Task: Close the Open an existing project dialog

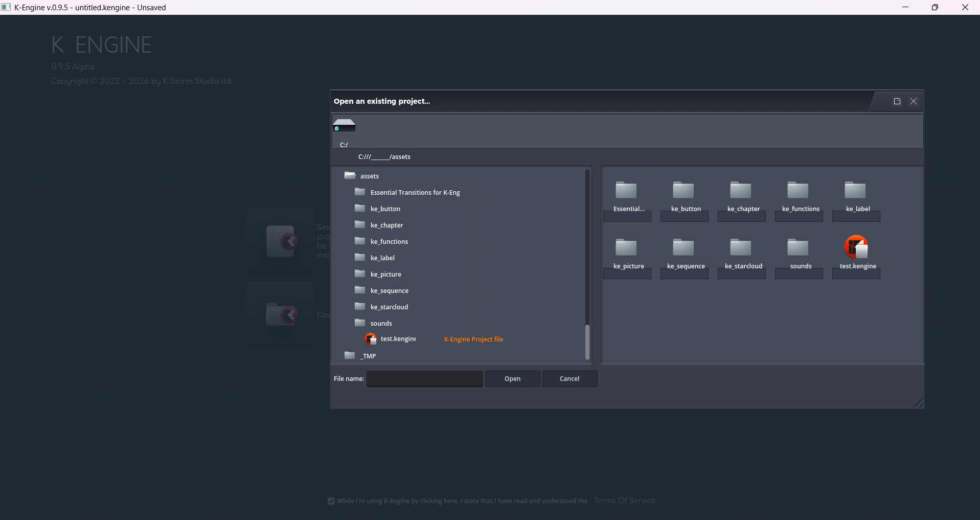Action: (x=914, y=101)
